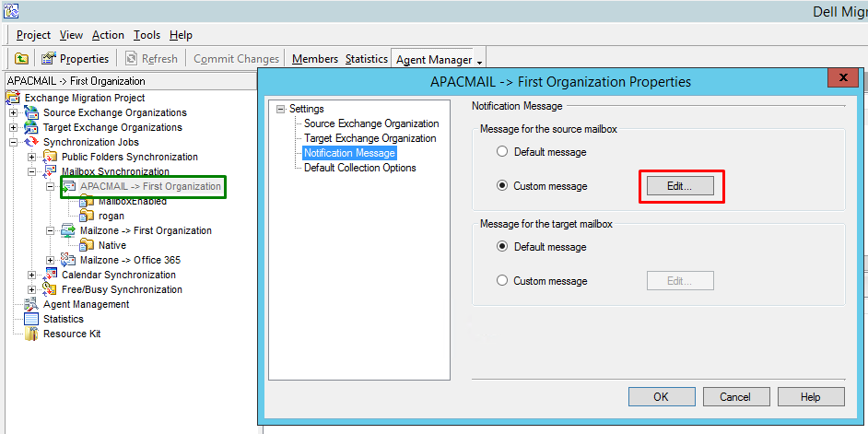Open the View menu
Image resolution: width=868 pixels, height=434 pixels.
[71, 35]
